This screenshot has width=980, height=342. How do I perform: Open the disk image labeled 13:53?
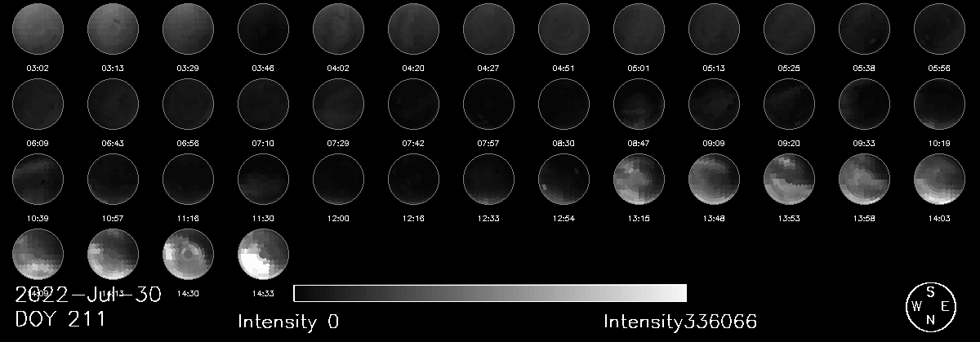[x=789, y=179]
